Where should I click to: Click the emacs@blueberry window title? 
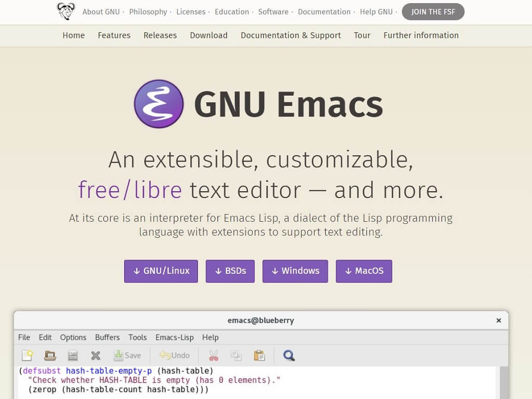point(261,320)
